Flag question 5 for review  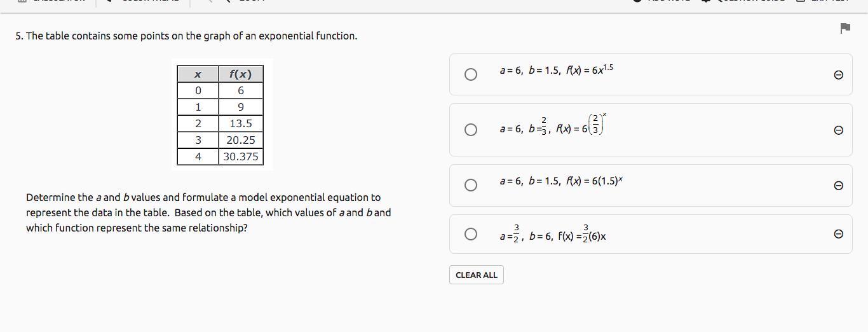(845, 28)
